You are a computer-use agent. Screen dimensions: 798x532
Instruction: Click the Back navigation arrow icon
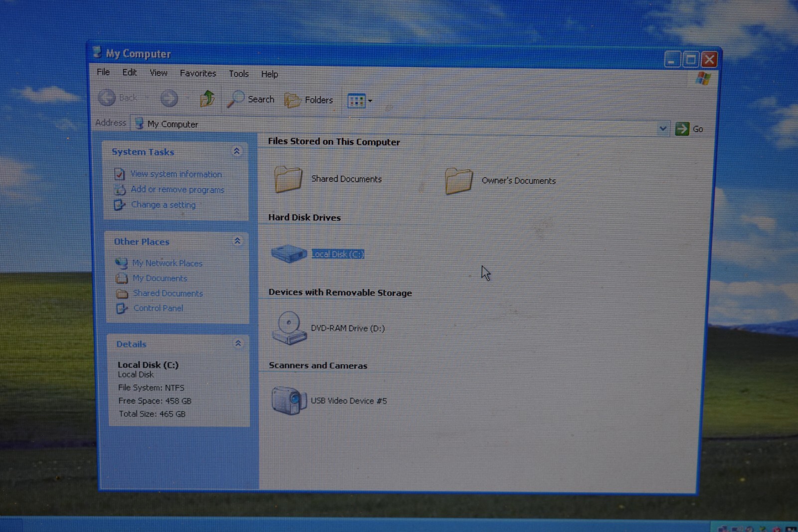coord(107,97)
